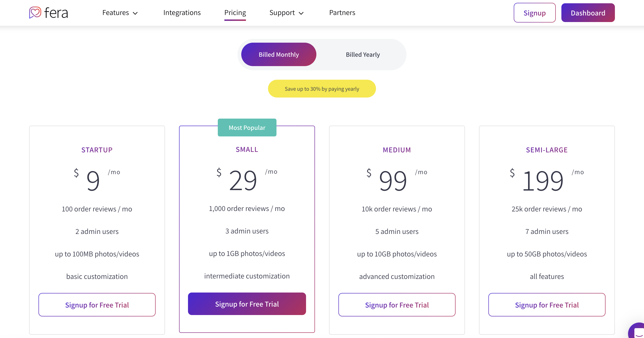Click the yellow save 30% badge
644x338 pixels.
tap(322, 88)
